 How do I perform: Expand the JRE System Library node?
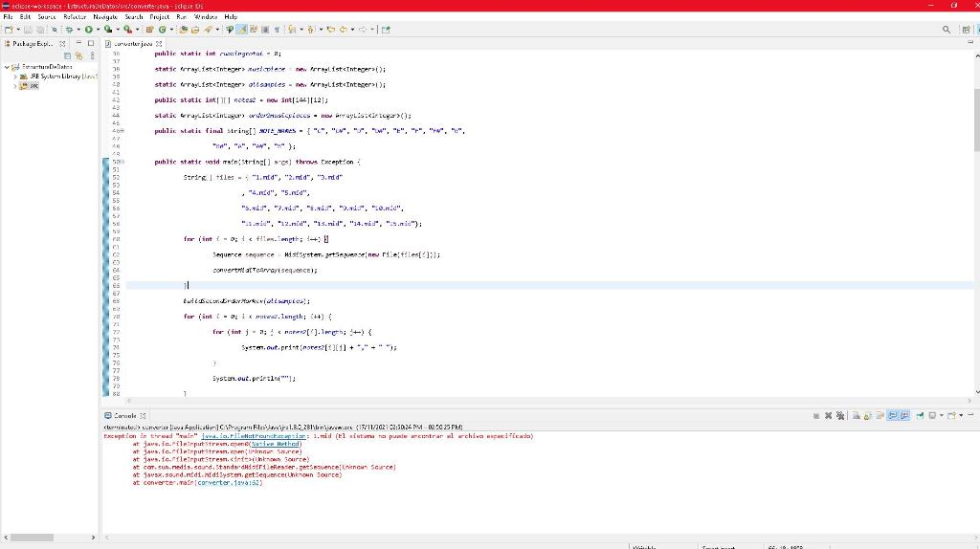click(x=15, y=77)
